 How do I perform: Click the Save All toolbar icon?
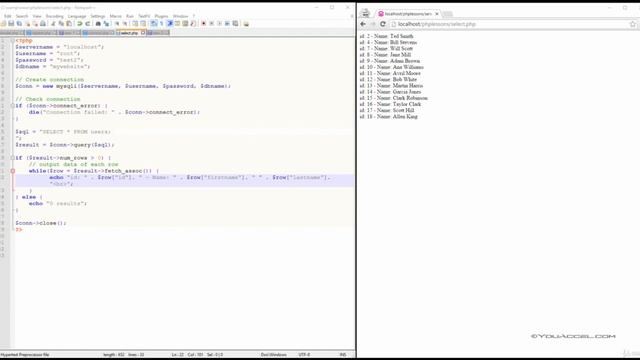tap(19, 24)
